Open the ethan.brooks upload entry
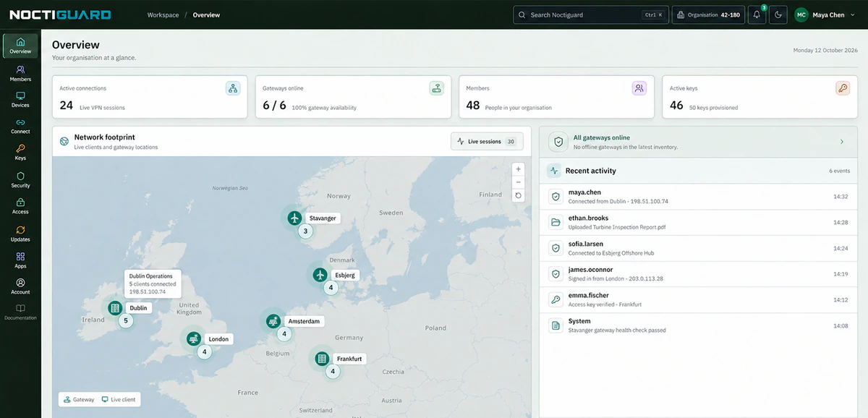This screenshot has width=868, height=418. 699,223
